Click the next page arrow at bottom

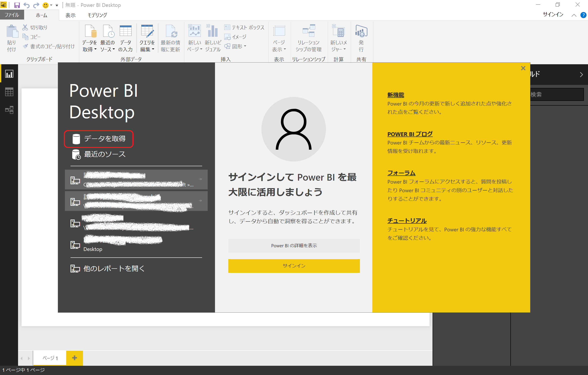click(29, 358)
